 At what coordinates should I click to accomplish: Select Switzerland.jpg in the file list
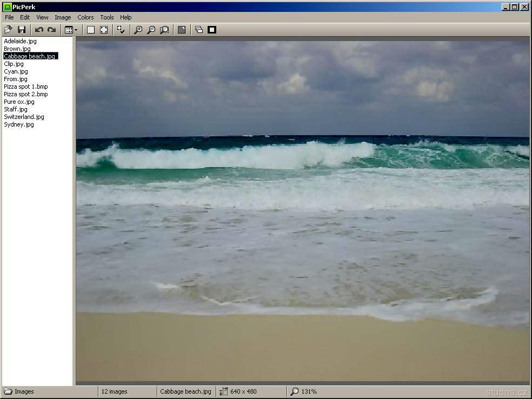click(24, 117)
